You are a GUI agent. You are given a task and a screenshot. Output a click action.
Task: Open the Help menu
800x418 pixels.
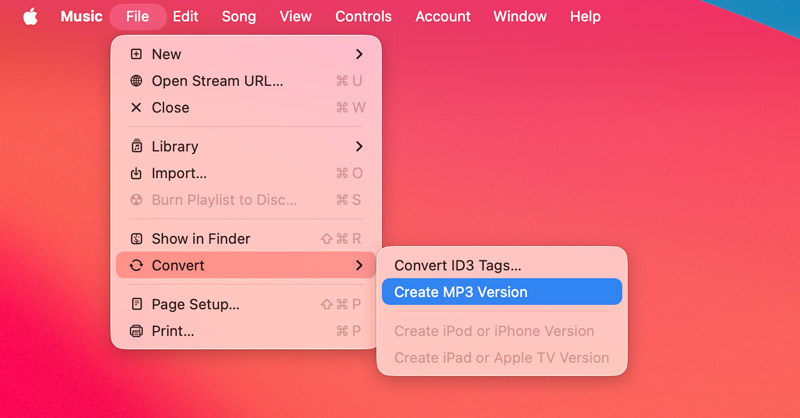585,16
